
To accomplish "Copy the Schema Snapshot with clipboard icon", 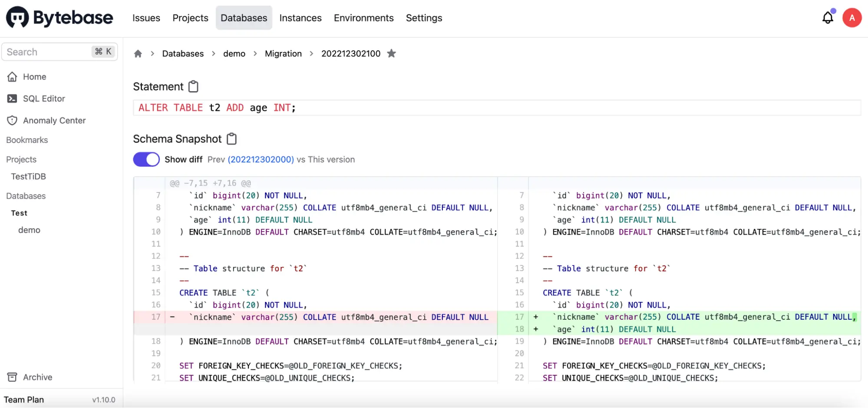I will (x=232, y=139).
